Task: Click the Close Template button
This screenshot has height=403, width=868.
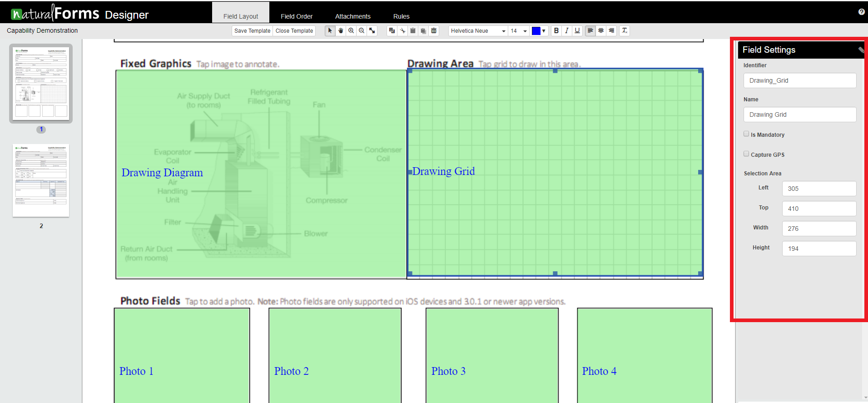Action: tap(294, 31)
